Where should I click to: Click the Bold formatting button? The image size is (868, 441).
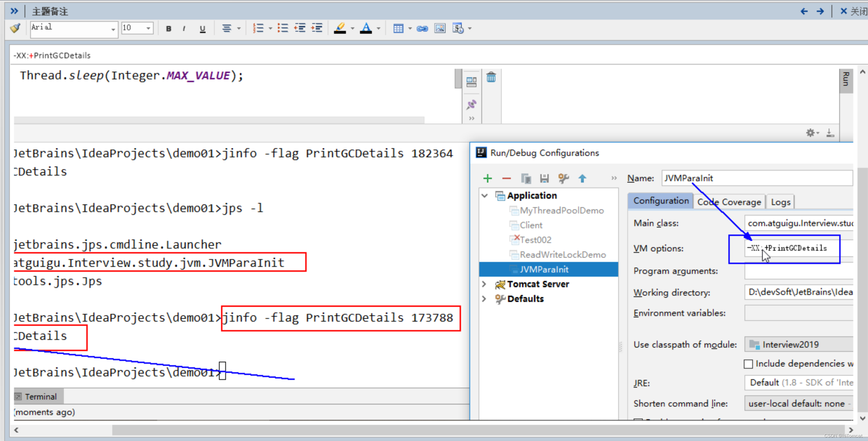pos(168,29)
